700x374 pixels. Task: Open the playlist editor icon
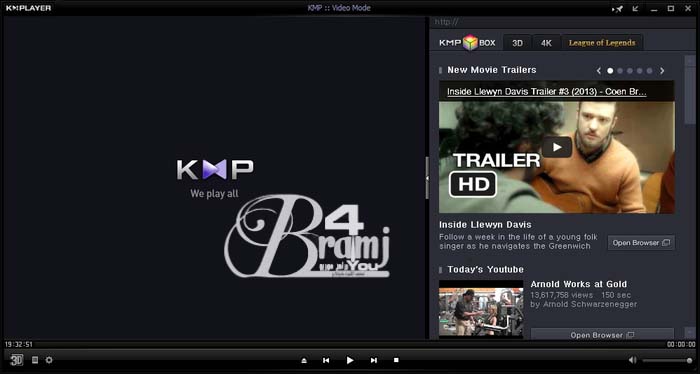click(35, 360)
